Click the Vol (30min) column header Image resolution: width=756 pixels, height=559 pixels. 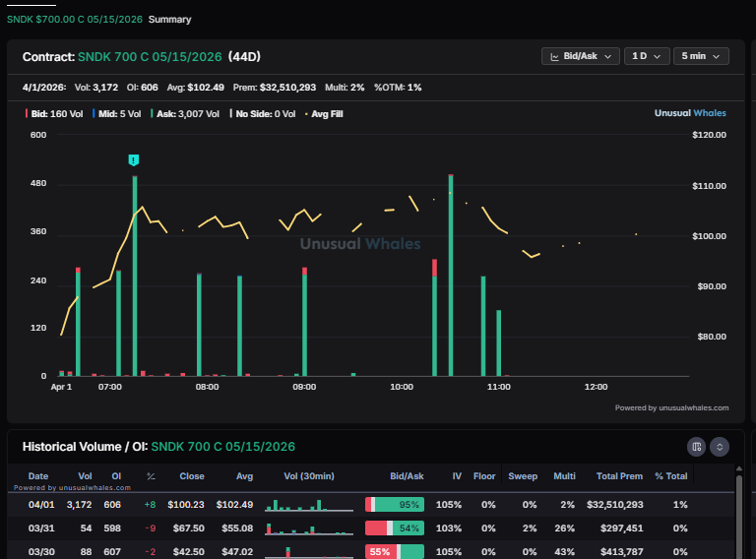click(x=309, y=476)
